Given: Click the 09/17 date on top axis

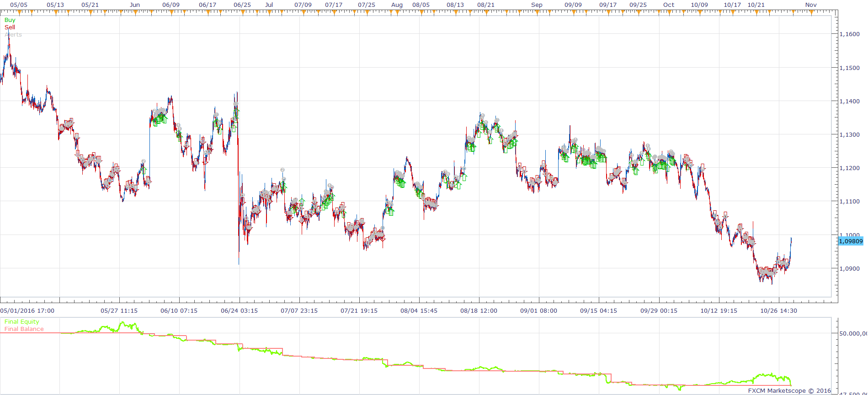Looking at the screenshot, I should coord(608,5).
